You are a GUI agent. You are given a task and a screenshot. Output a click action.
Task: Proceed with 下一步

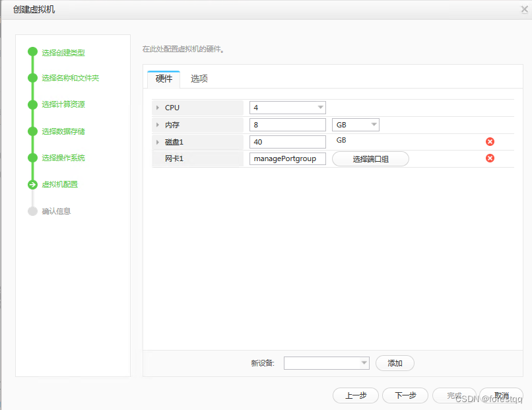coord(405,395)
